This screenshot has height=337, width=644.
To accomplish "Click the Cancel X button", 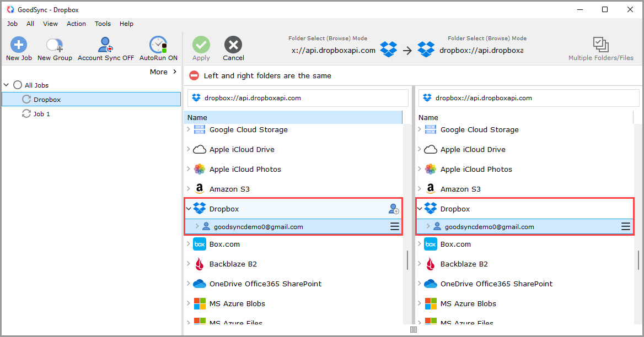I will (233, 45).
